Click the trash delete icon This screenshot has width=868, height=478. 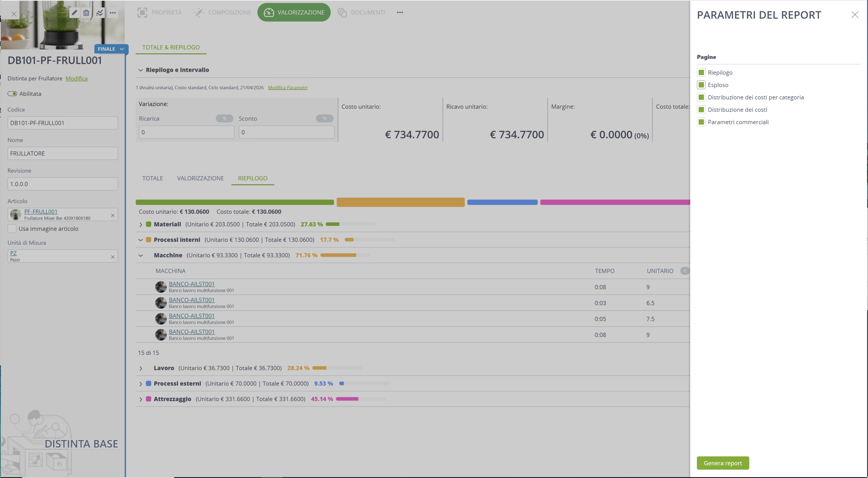[86, 13]
